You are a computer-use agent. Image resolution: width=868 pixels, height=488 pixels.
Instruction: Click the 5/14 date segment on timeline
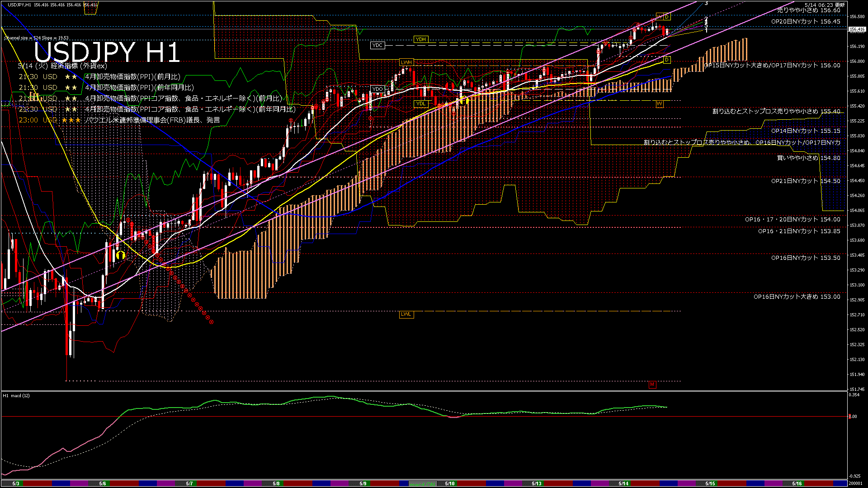623,483
